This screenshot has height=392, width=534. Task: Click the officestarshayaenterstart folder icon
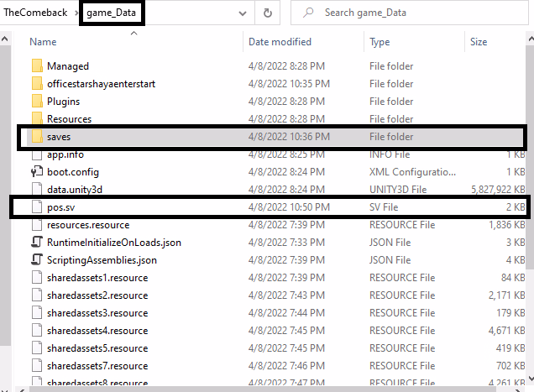(x=37, y=83)
